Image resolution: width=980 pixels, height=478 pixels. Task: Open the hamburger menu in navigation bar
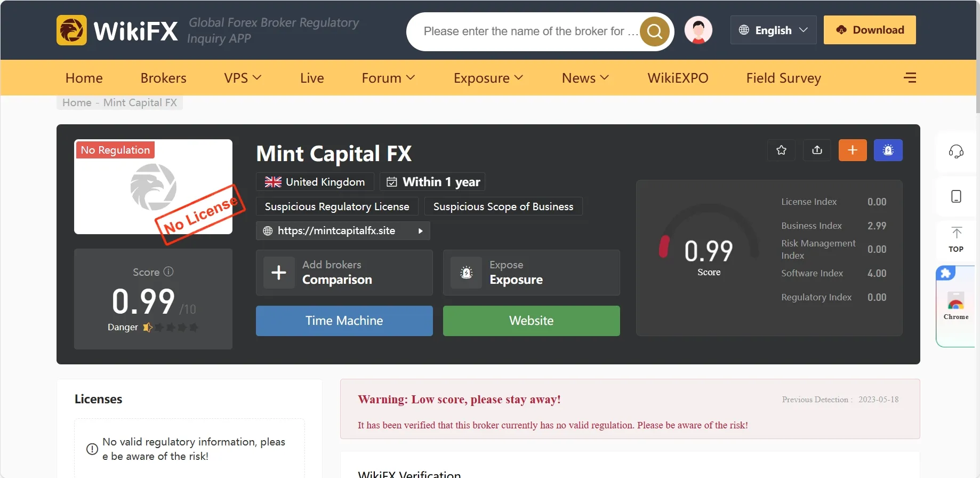[x=910, y=78]
